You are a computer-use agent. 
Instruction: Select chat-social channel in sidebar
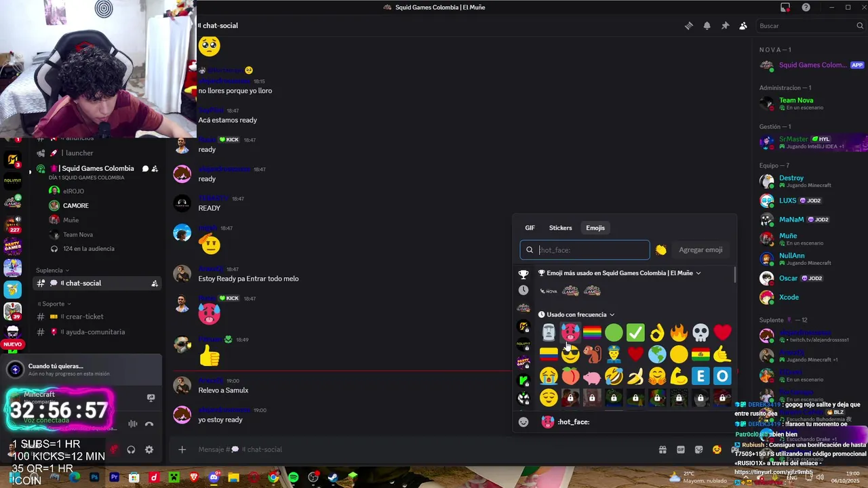tap(97, 283)
